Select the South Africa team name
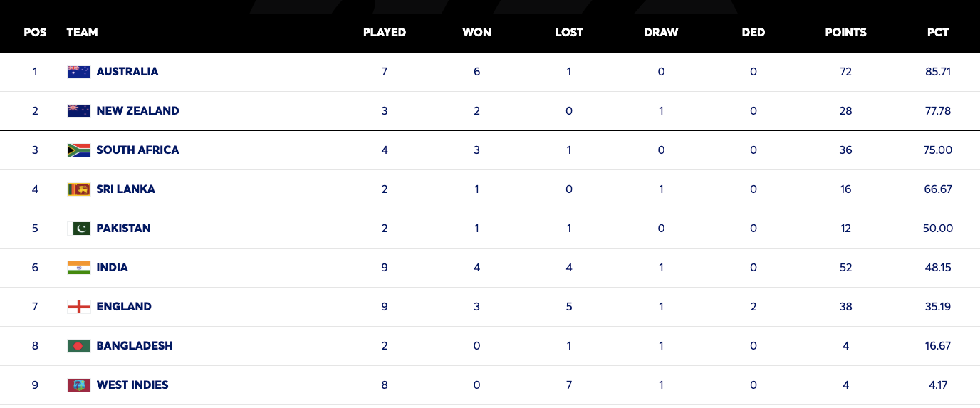 [x=137, y=150]
